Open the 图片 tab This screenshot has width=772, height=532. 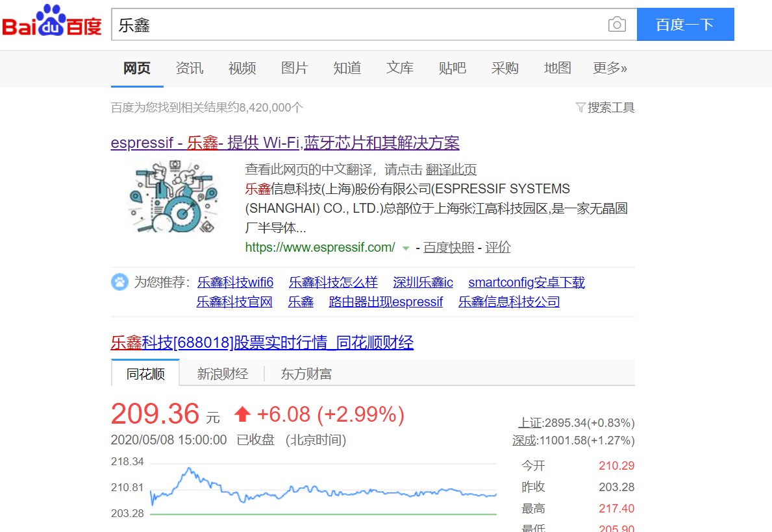[x=294, y=68]
